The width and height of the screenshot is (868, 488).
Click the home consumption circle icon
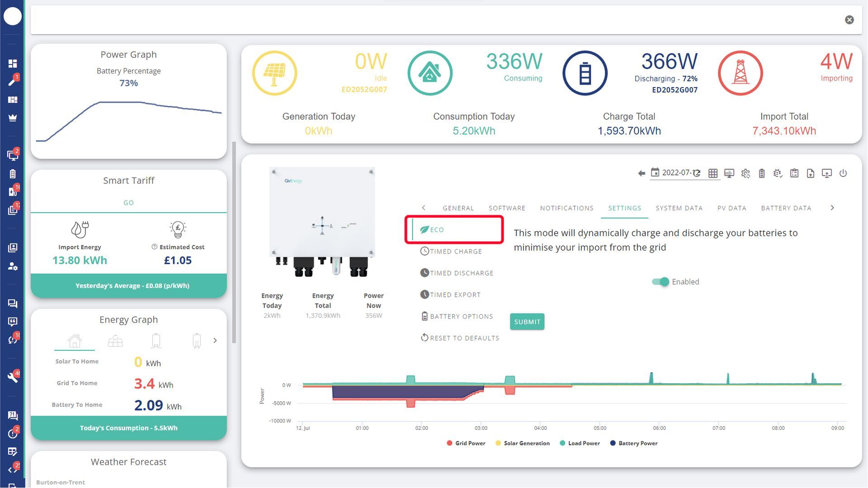coord(430,73)
